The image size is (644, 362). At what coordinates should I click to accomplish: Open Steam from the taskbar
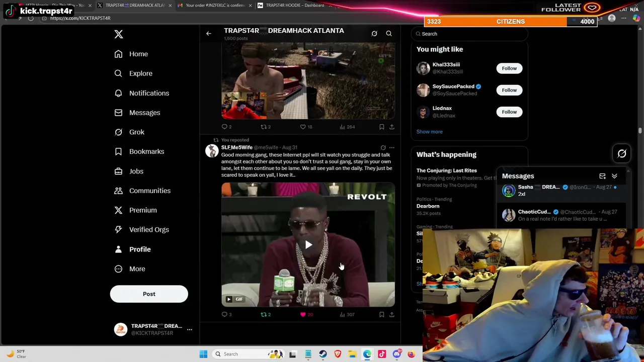(x=323, y=354)
